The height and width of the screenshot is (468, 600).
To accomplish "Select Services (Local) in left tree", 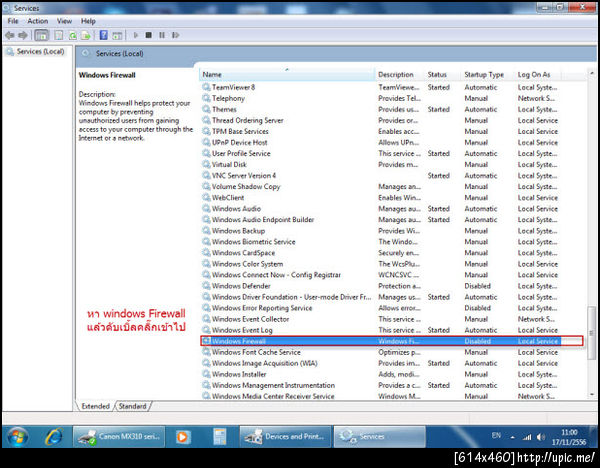I will tap(35, 51).
